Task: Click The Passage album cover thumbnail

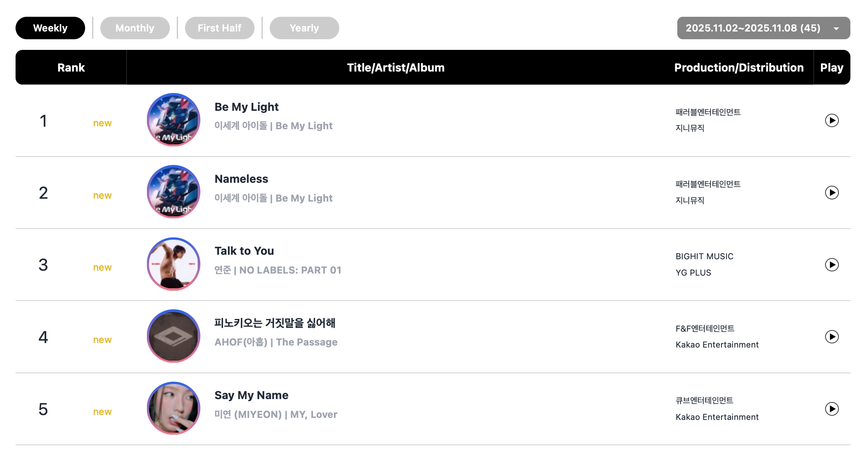Action: 174,336
